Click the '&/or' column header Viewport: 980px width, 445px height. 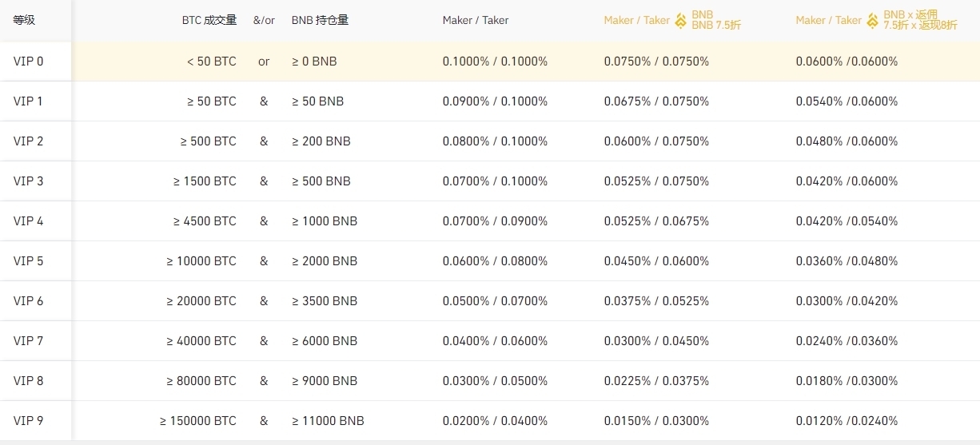(x=264, y=21)
